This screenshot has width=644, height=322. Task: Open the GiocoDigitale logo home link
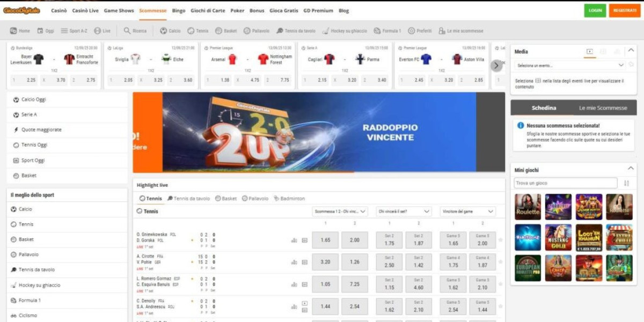point(22,10)
